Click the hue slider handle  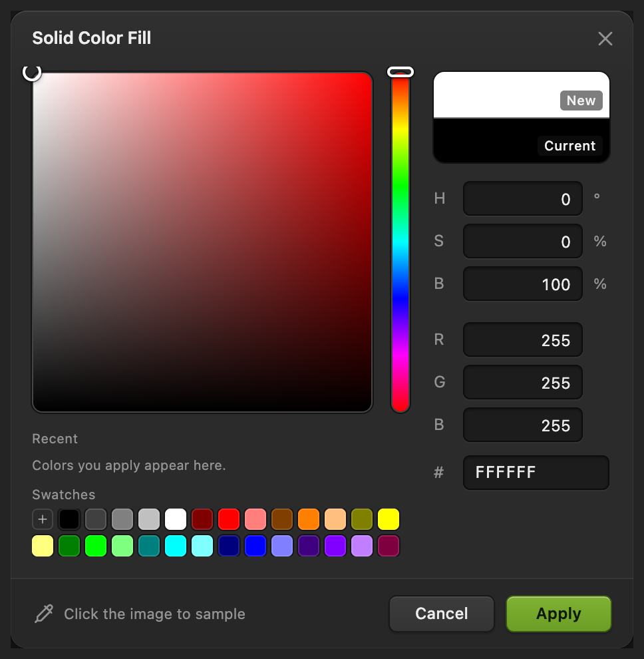(401, 72)
